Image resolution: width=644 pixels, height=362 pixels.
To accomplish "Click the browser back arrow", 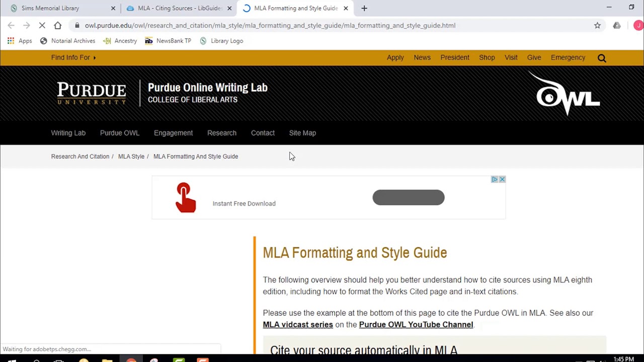I will [x=11, y=26].
